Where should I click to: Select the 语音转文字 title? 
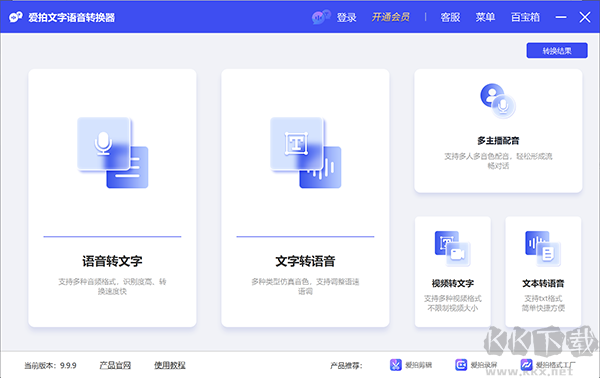tap(112, 261)
